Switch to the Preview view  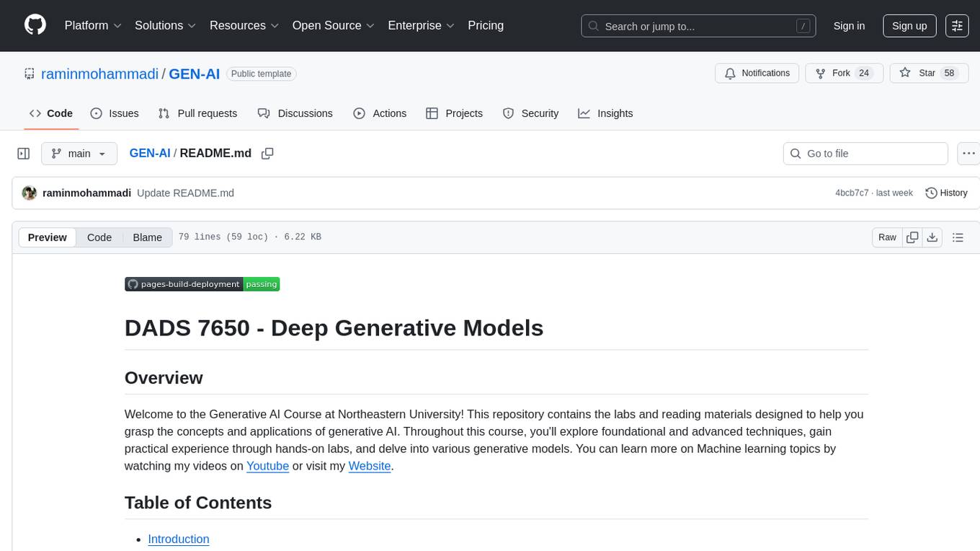click(48, 237)
